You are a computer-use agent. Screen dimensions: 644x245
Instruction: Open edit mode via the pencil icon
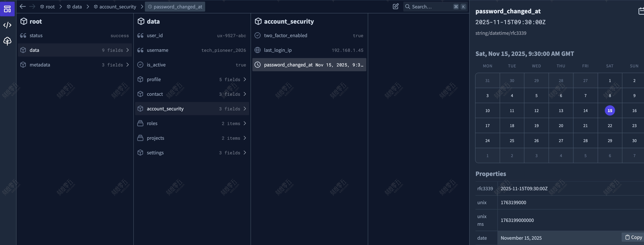pyautogui.click(x=395, y=6)
